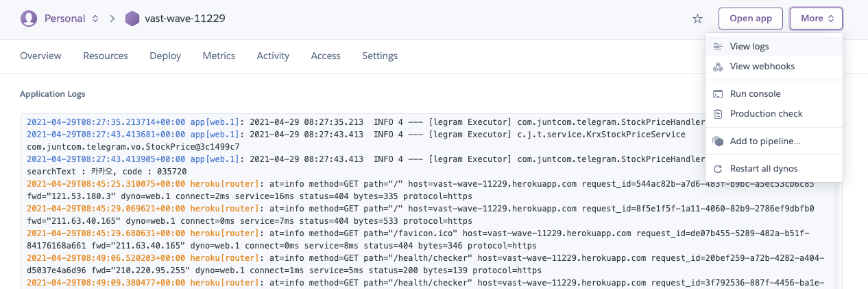
Task: Click log line with searchText 카카오 code 035720
Action: (106, 172)
